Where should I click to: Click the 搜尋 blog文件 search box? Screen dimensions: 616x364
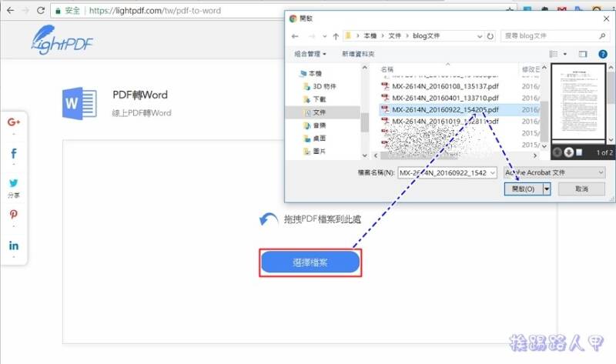554,35
